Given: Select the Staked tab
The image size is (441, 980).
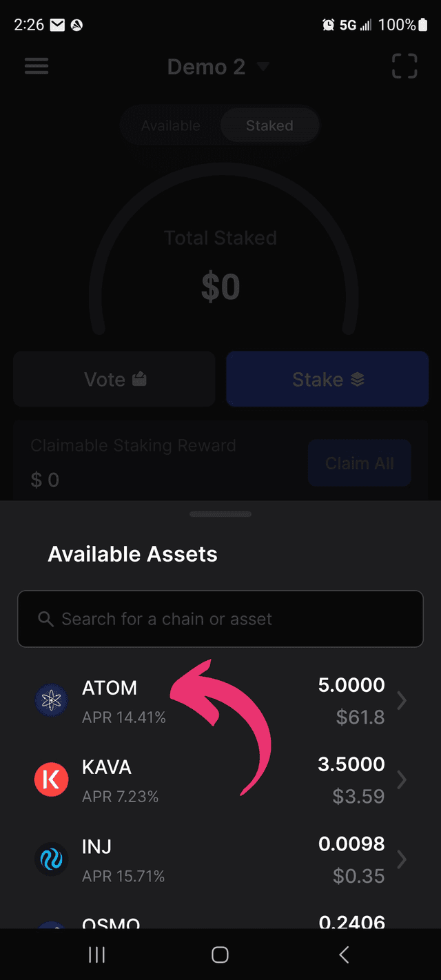Looking at the screenshot, I should click(x=269, y=125).
